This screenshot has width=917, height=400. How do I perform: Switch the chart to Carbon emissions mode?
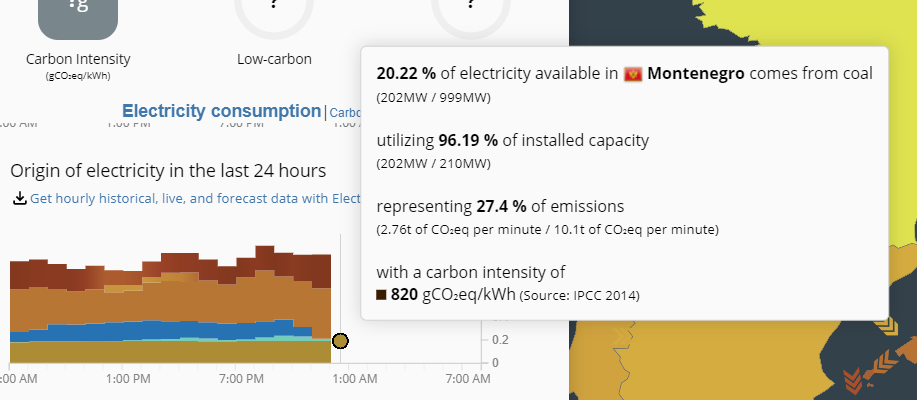(345, 112)
